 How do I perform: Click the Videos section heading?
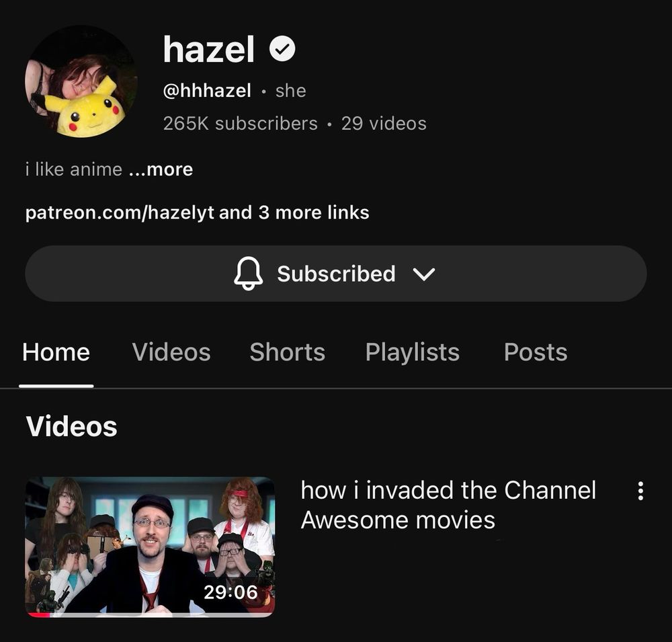(x=72, y=427)
